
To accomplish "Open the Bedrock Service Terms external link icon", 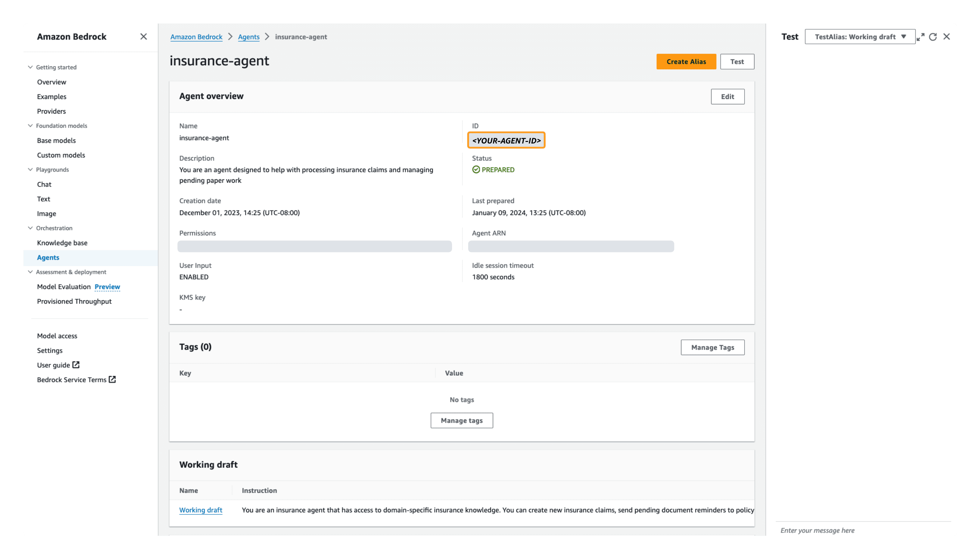I will (112, 379).
